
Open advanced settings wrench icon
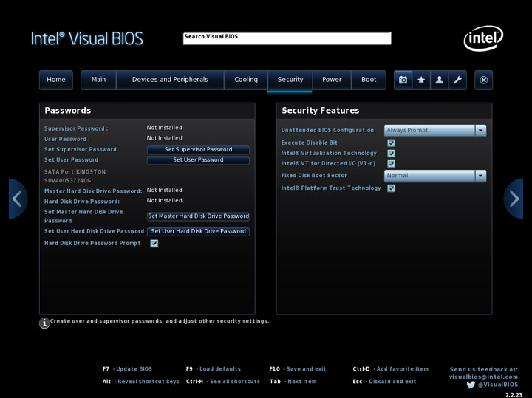[457, 80]
